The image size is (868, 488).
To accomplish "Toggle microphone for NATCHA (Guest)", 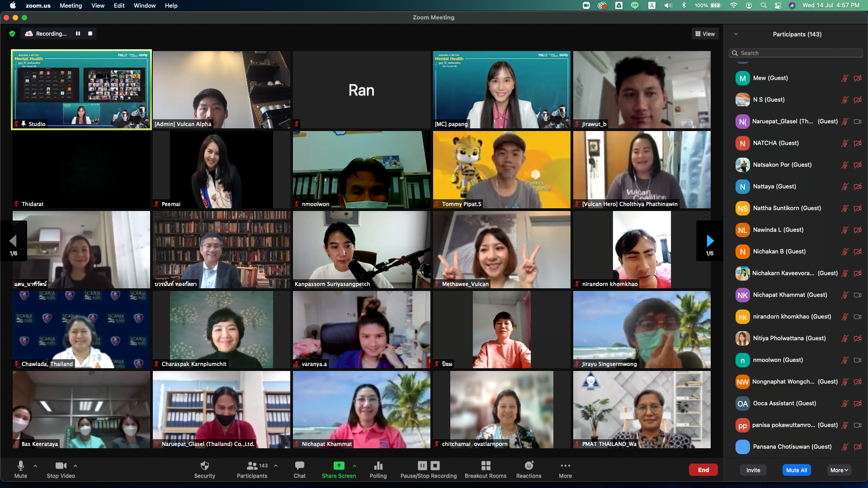I will [x=844, y=143].
